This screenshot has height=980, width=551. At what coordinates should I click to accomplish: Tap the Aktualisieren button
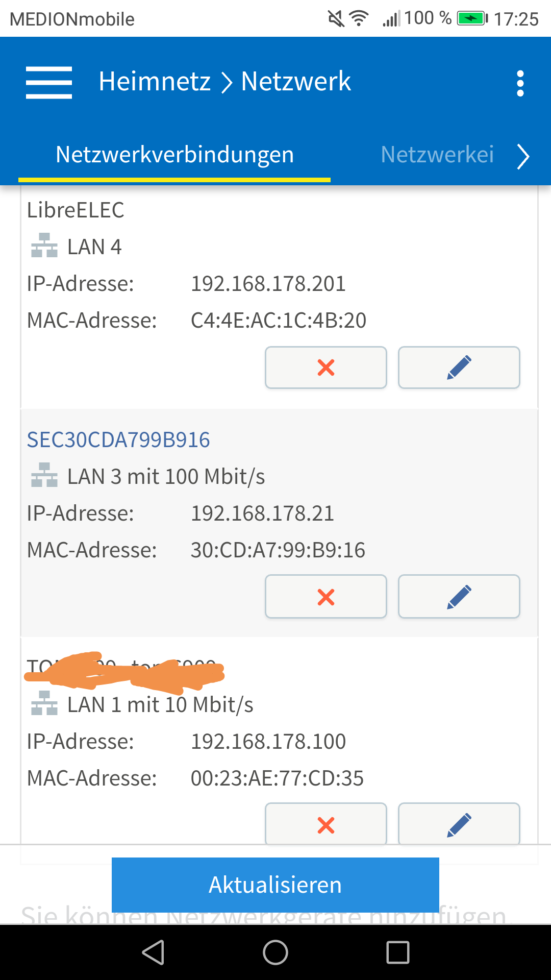click(x=275, y=885)
